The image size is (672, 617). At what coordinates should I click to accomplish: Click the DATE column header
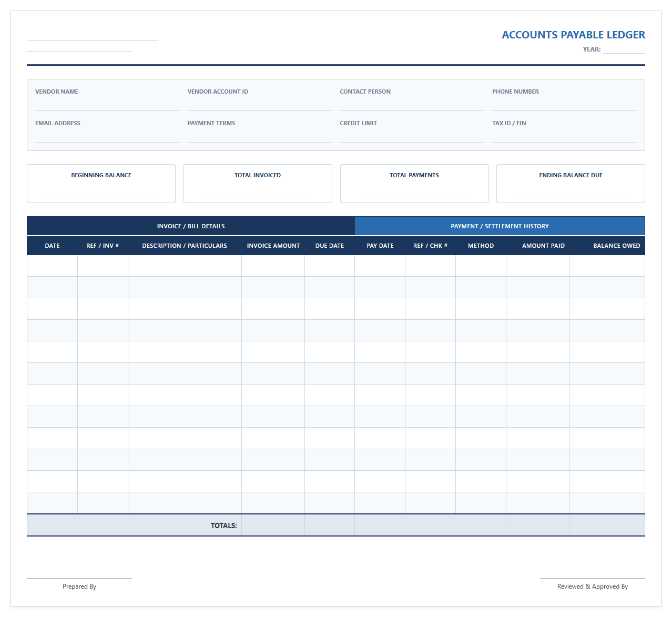tap(52, 246)
